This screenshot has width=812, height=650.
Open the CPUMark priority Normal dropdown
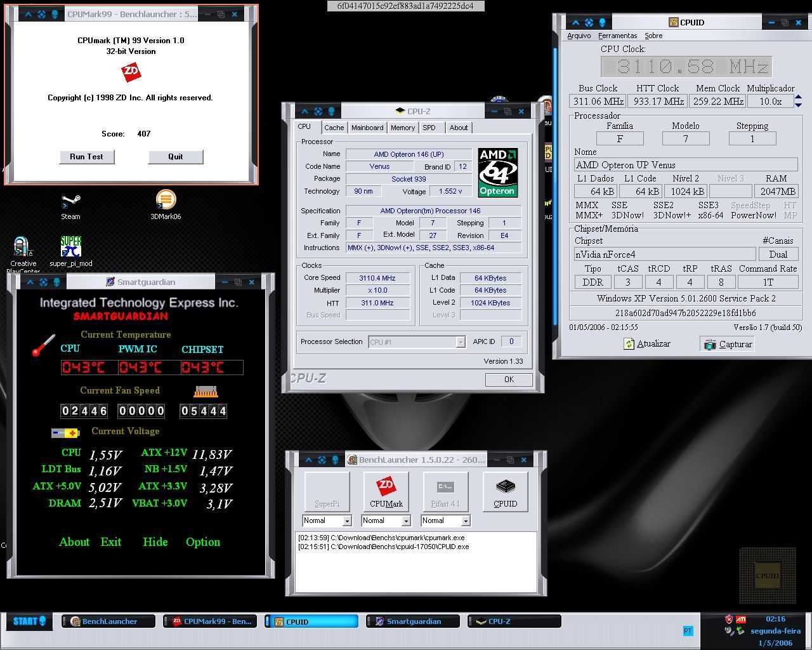pos(406,521)
